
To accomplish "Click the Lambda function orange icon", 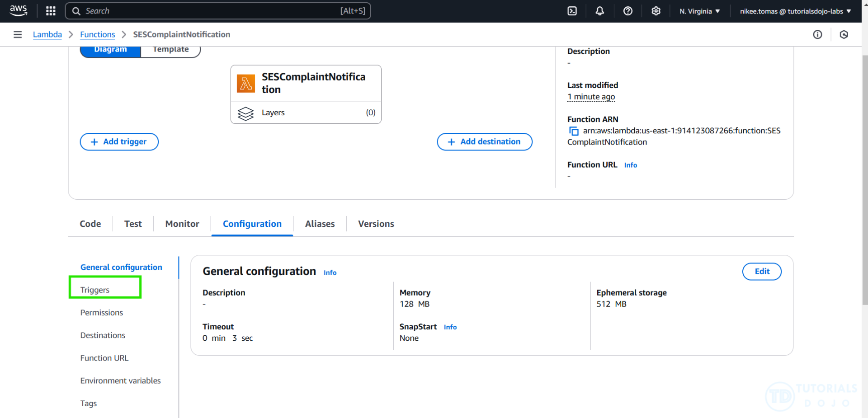I will [246, 84].
